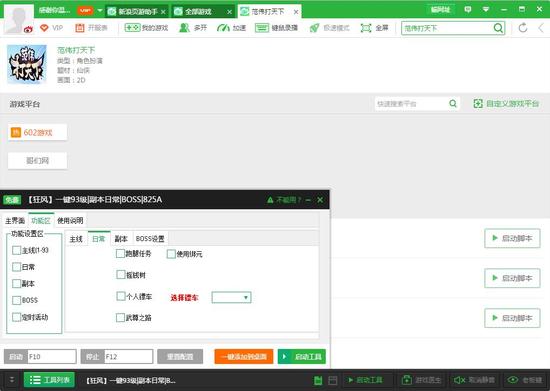Image resolution: width=550 pixels, height=391 pixels.
Task: Click the platform search magnifier icon
Action: (453, 103)
